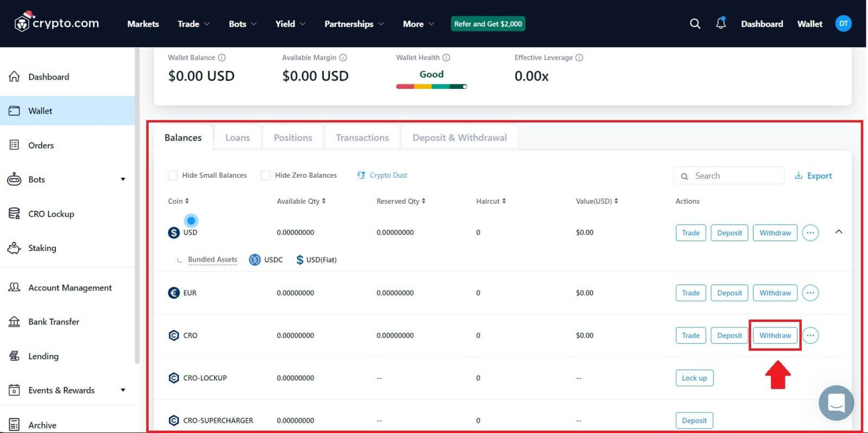Open Wallet link in top header
The image size is (868, 433).
809,24
